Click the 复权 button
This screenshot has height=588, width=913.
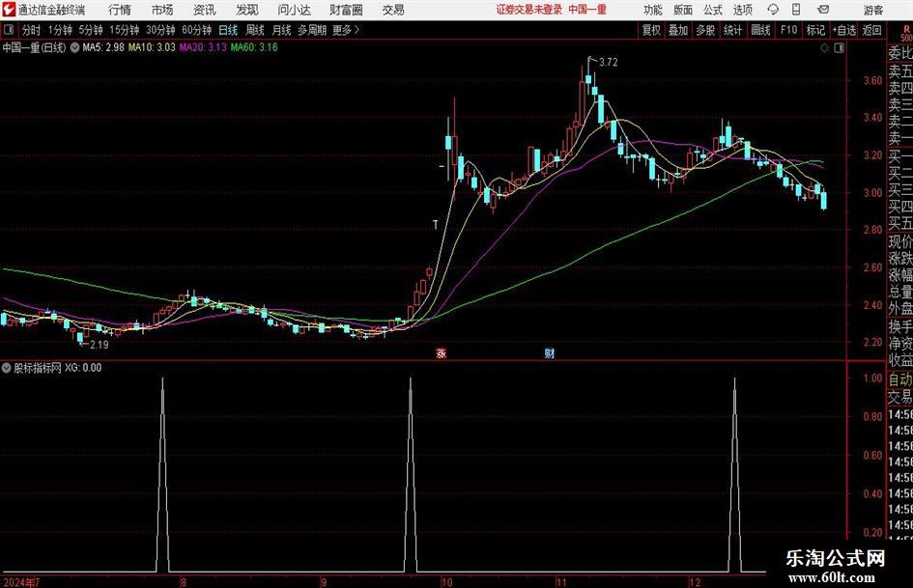(651, 30)
